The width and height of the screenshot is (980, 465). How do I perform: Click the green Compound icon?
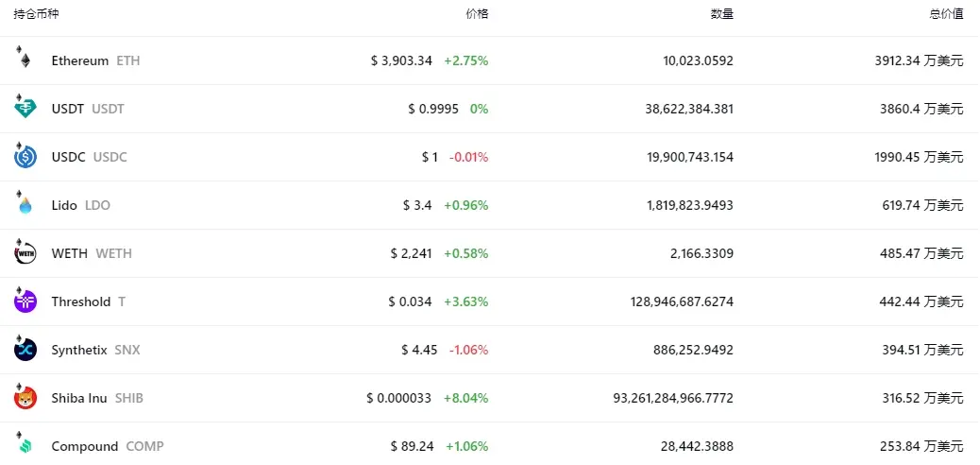click(x=25, y=446)
